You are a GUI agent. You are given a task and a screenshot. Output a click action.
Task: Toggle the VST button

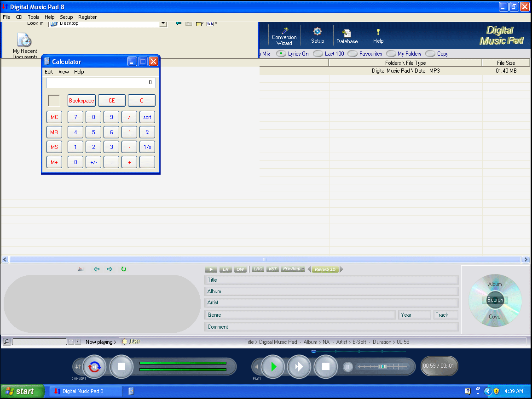[272, 269]
